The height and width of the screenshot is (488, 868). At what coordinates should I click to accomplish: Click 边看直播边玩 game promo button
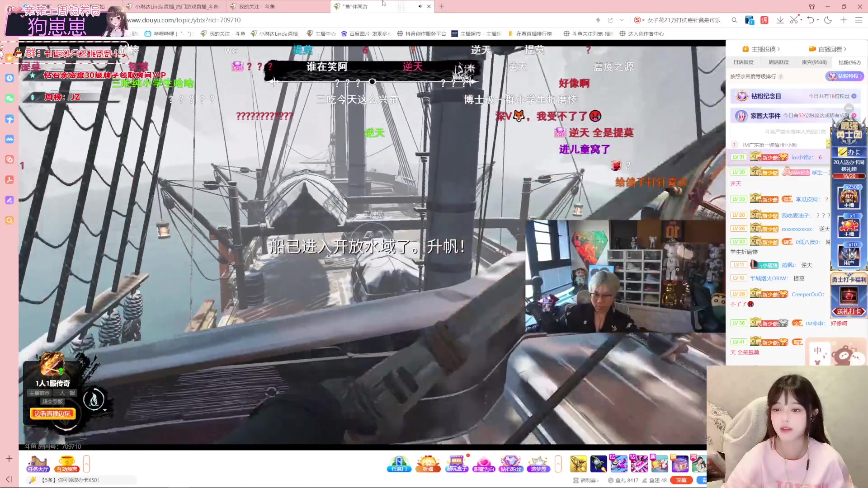(52, 413)
